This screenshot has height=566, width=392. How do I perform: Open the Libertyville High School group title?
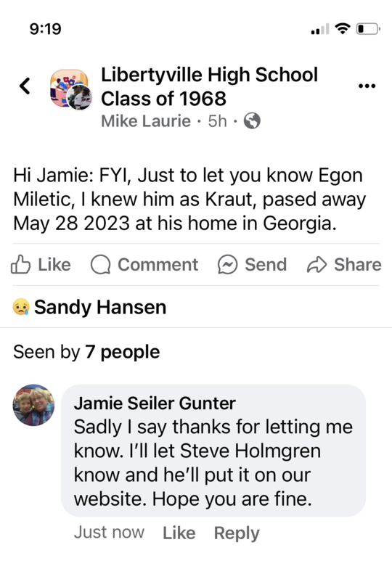[x=209, y=86]
